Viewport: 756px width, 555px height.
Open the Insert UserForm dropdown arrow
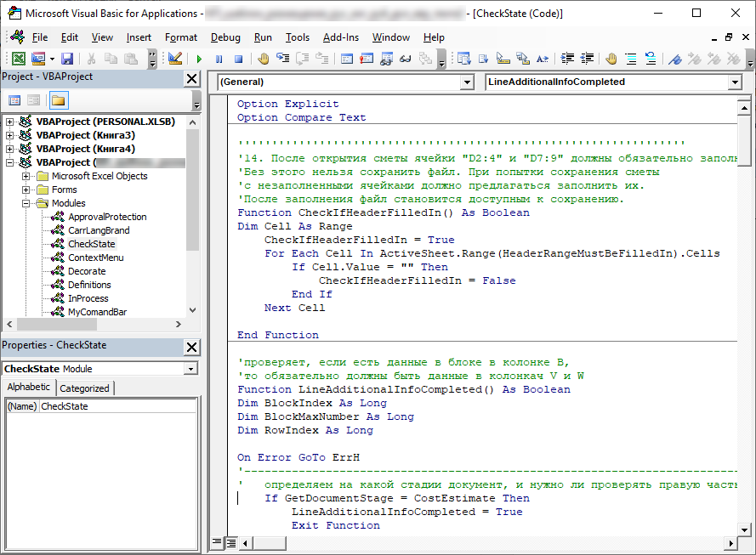coord(52,59)
